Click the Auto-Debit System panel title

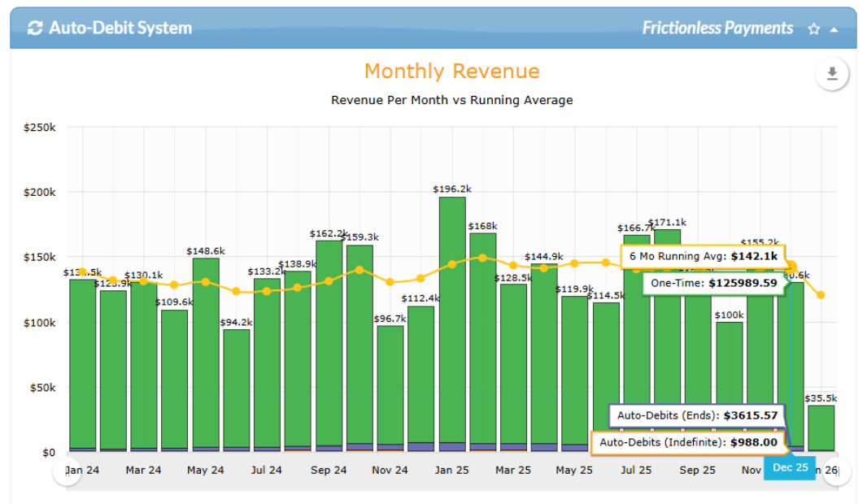120,28
